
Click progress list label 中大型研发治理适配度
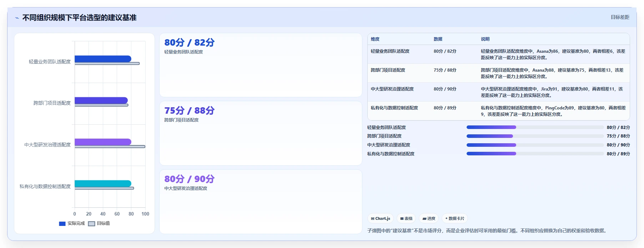389,145
